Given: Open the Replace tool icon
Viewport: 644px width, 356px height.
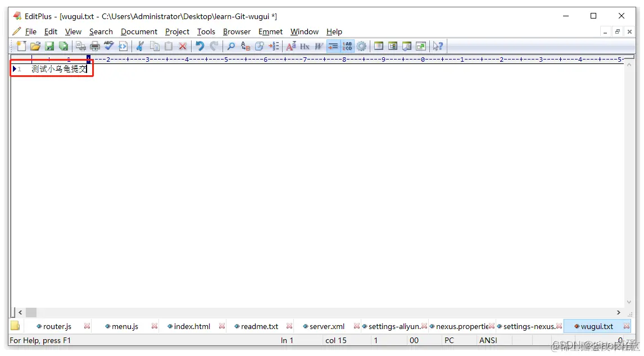Looking at the screenshot, I should [245, 46].
